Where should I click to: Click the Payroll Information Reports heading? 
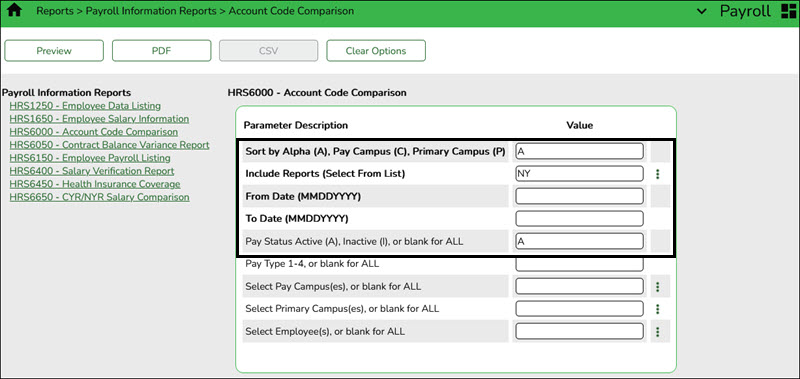(67, 93)
